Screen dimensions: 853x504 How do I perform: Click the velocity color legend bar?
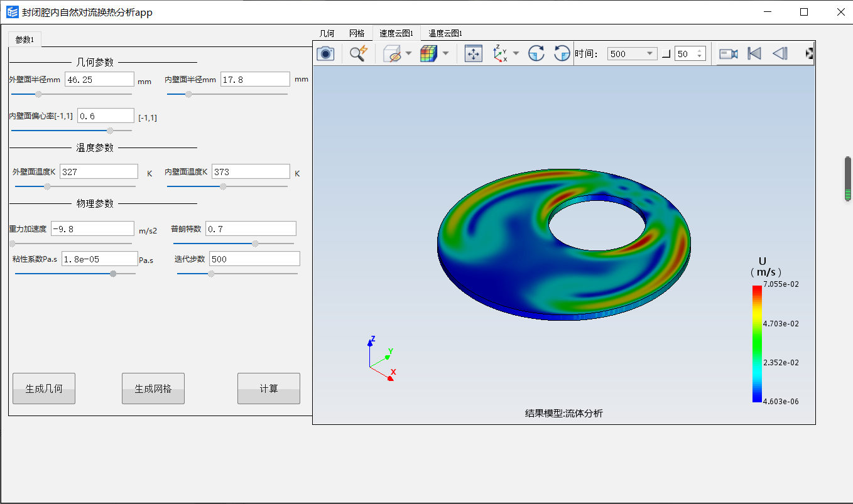coord(757,343)
